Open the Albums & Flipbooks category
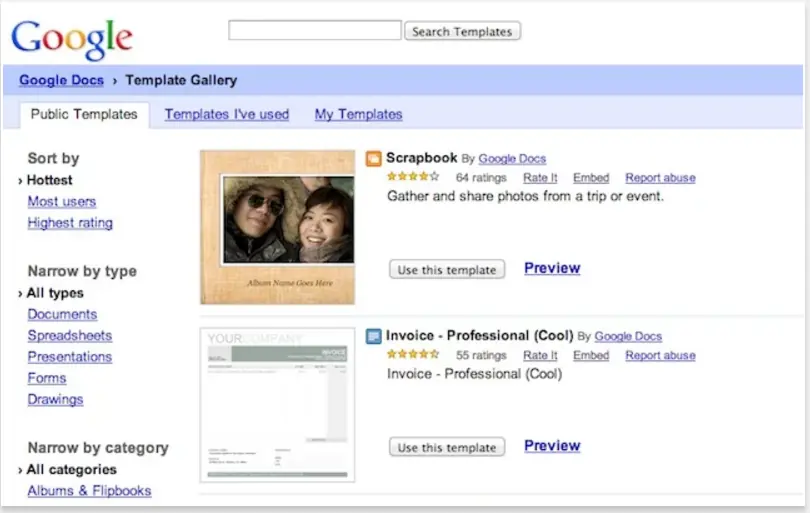This screenshot has width=810, height=513. (89, 491)
